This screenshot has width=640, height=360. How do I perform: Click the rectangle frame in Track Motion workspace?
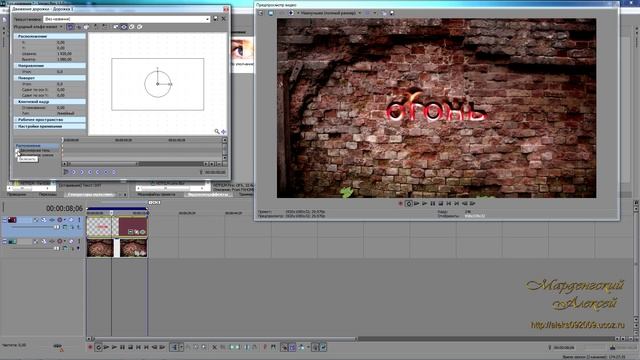pos(158,84)
